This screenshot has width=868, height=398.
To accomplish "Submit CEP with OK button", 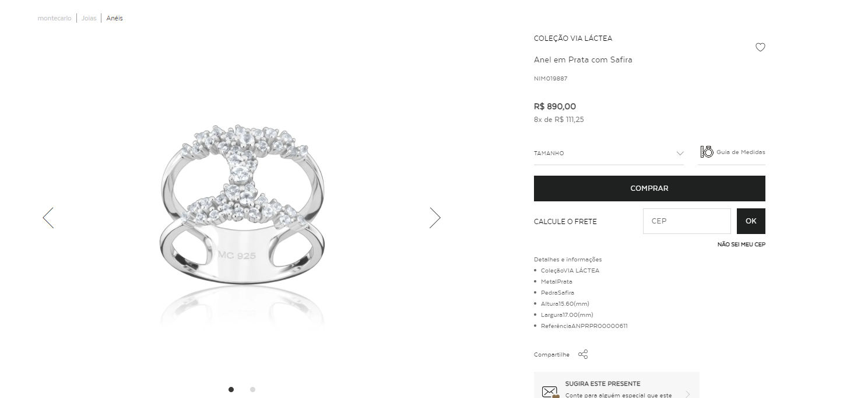I will click(751, 221).
